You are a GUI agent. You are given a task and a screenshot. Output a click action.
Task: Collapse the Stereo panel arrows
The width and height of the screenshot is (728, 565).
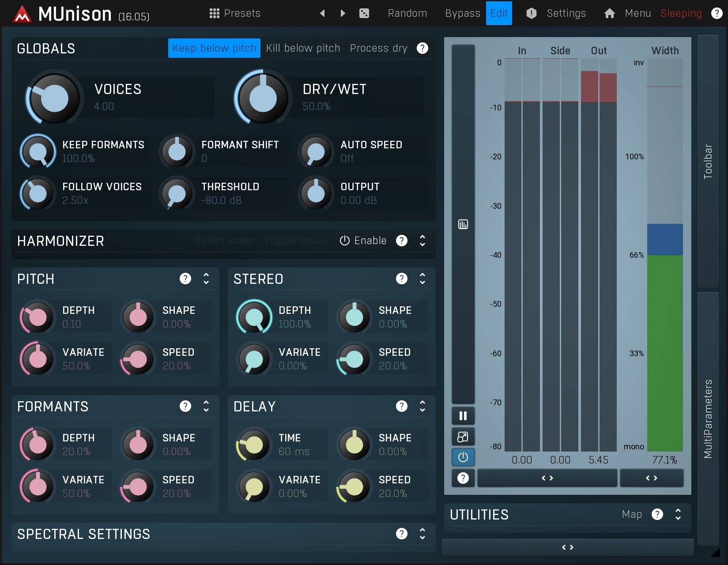point(422,279)
